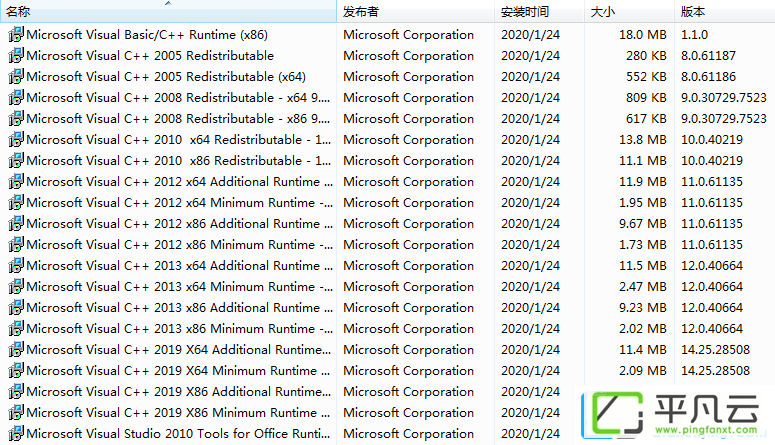Click icon of Visual C++ 2008 Redistributable x86
The width and height of the screenshot is (775, 445).
click(x=16, y=119)
